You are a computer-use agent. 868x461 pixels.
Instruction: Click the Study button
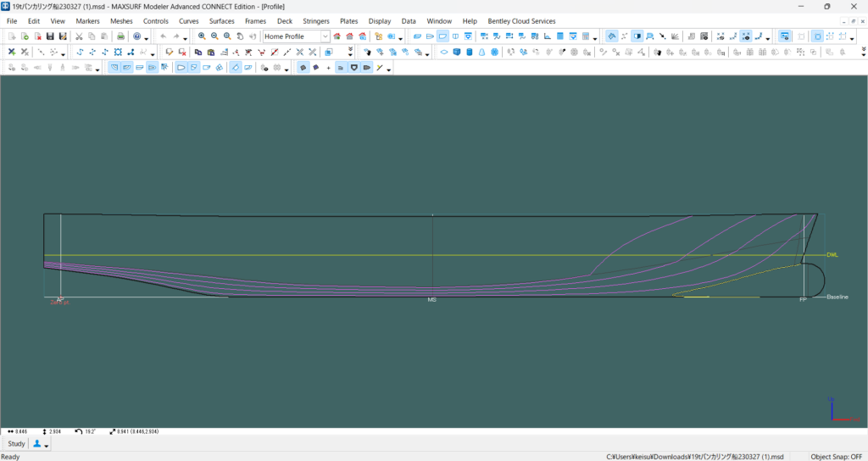(16, 444)
